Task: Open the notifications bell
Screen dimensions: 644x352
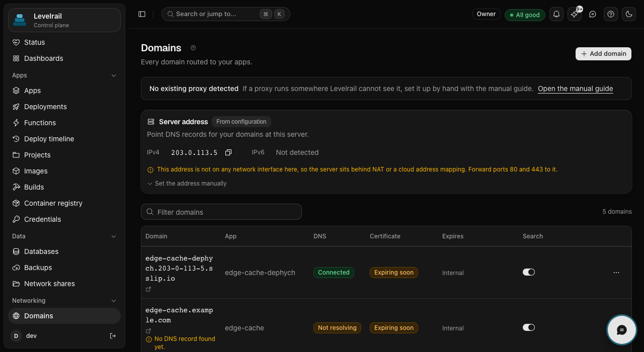Action: [556, 14]
